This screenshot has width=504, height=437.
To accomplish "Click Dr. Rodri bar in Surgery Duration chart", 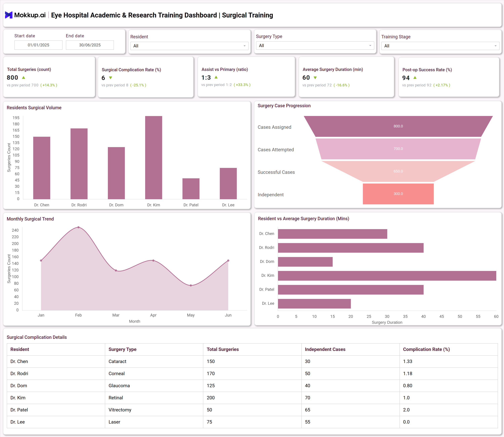I will (351, 248).
